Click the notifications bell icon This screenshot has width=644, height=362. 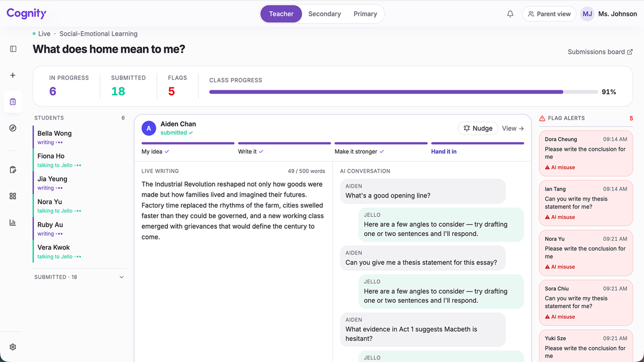click(x=510, y=14)
